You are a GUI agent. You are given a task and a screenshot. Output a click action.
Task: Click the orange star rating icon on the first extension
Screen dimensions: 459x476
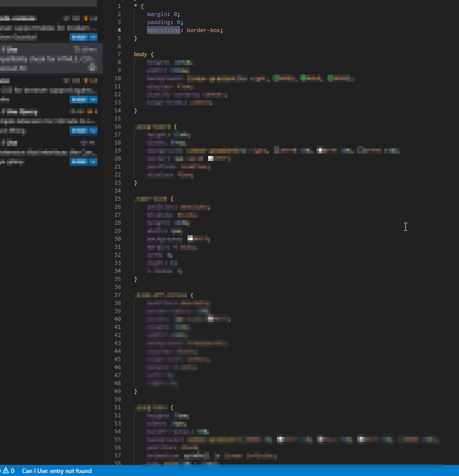click(x=86, y=18)
